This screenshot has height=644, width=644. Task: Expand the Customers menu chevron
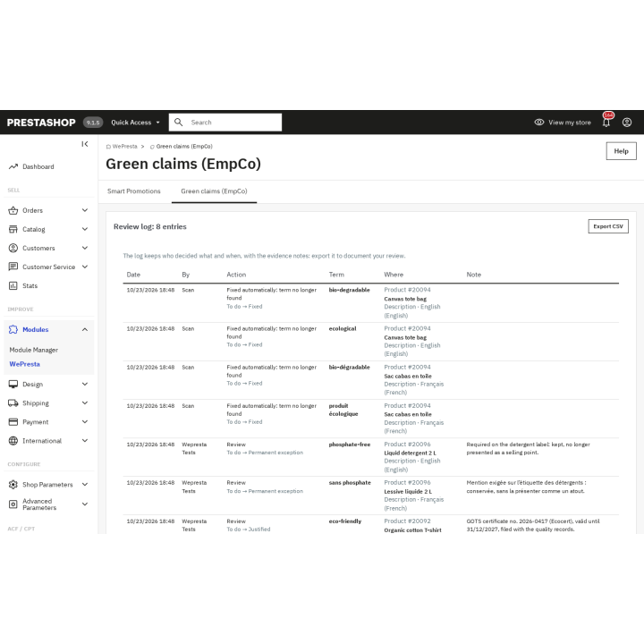pos(85,248)
